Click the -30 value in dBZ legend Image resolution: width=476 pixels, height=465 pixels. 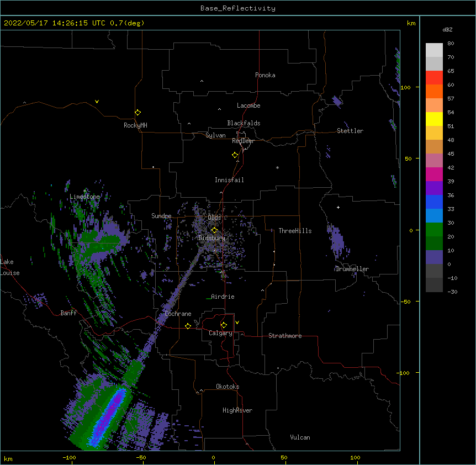(x=452, y=292)
